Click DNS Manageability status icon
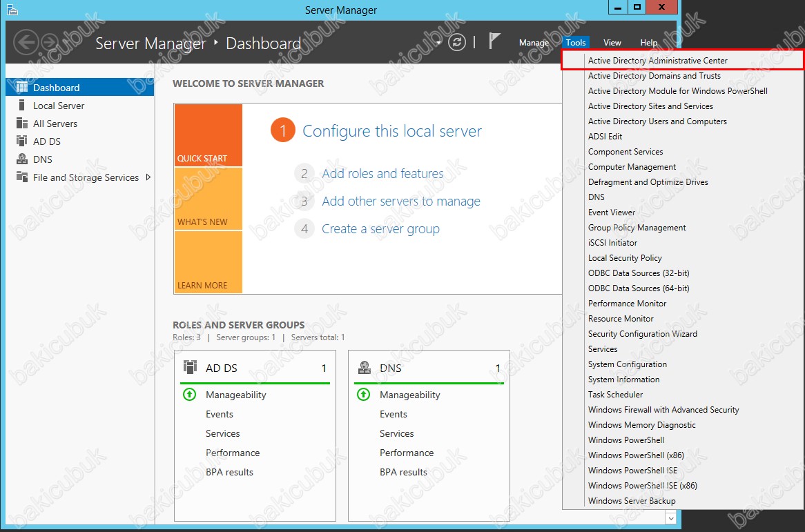The height and width of the screenshot is (532, 805). point(363,395)
